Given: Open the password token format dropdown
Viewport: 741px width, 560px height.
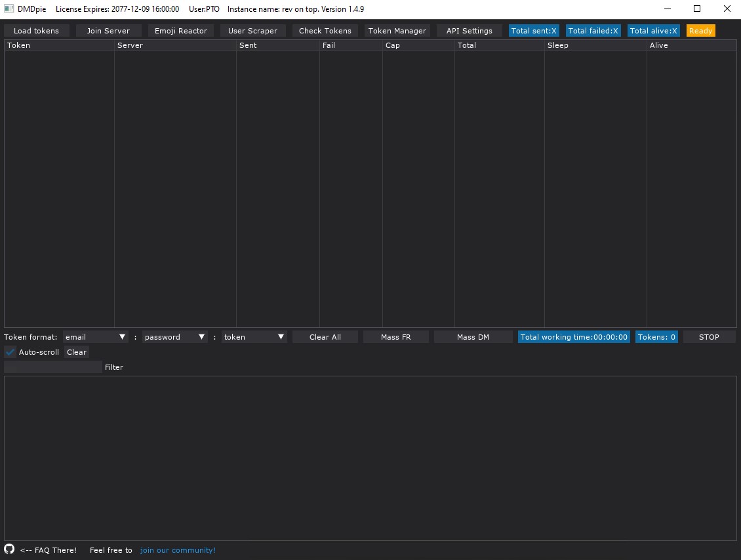Looking at the screenshot, I should (175, 337).
